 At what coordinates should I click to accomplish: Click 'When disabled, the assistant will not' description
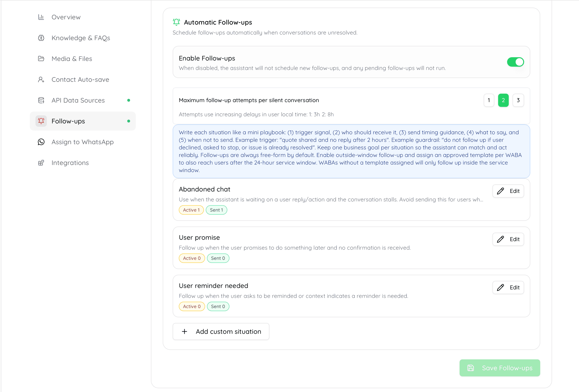(312, 68)
